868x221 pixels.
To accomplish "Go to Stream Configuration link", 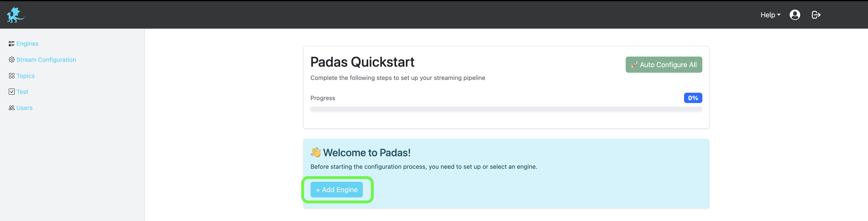I will [x=46, y=59].
